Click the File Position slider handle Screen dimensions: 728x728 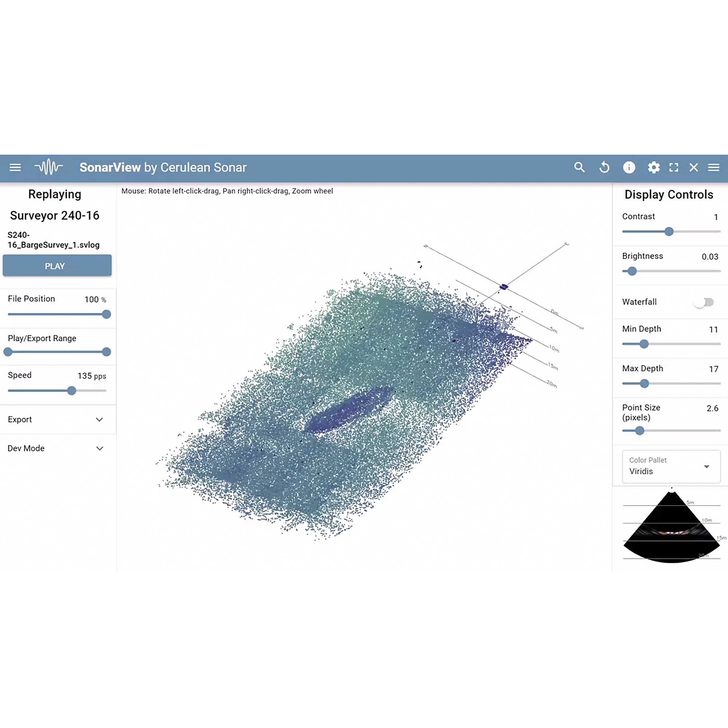(107, 314)
